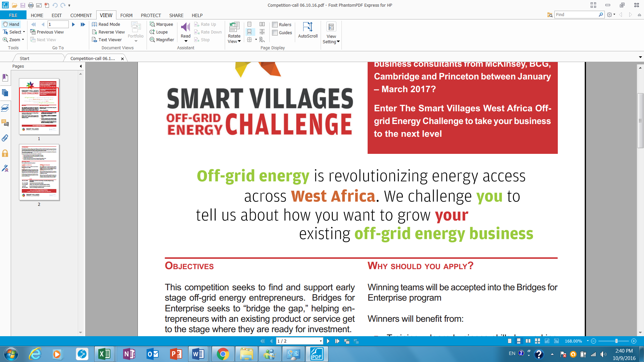
Task: Expand the Read aloud dropdown
Action: [x=186, y=41]
